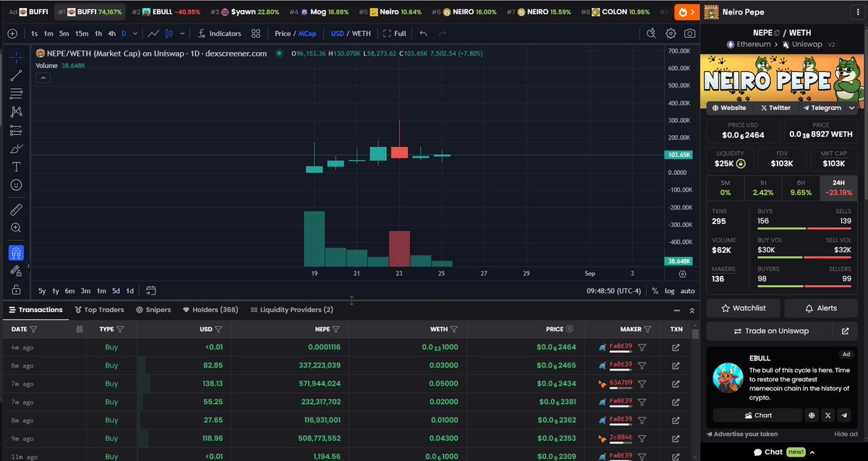The image size is (868, 461).
Task: Filter transactions by NEPE column
Action: (336, 329)
